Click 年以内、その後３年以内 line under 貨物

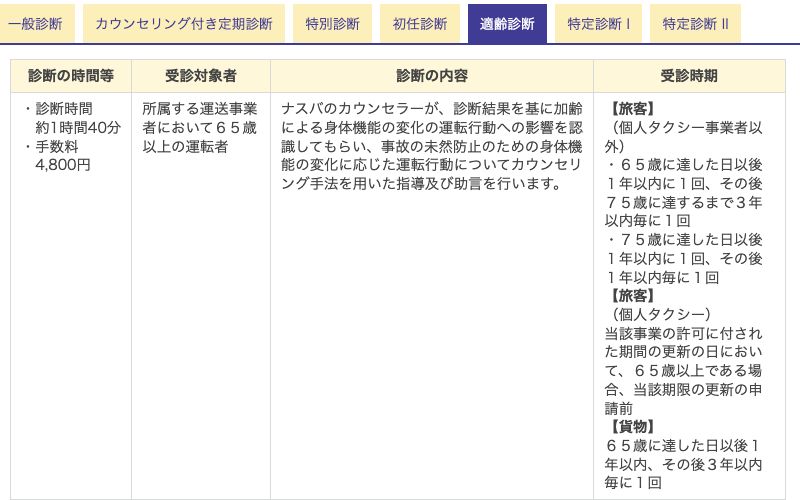[684, 464]
